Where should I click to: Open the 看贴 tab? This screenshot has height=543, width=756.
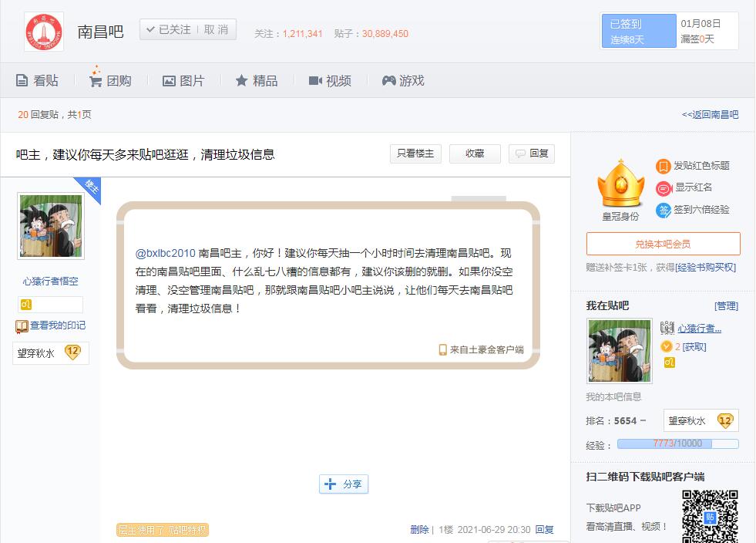(37, 81)
